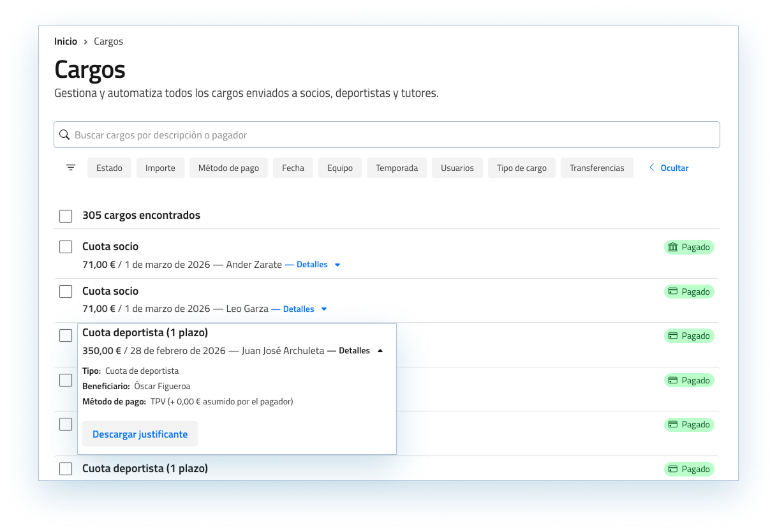The width and height of the screenshot is (777, 532).
Task: Toggle the select-all checkbox for 305 cargos
Action: (x=66, y=216)
